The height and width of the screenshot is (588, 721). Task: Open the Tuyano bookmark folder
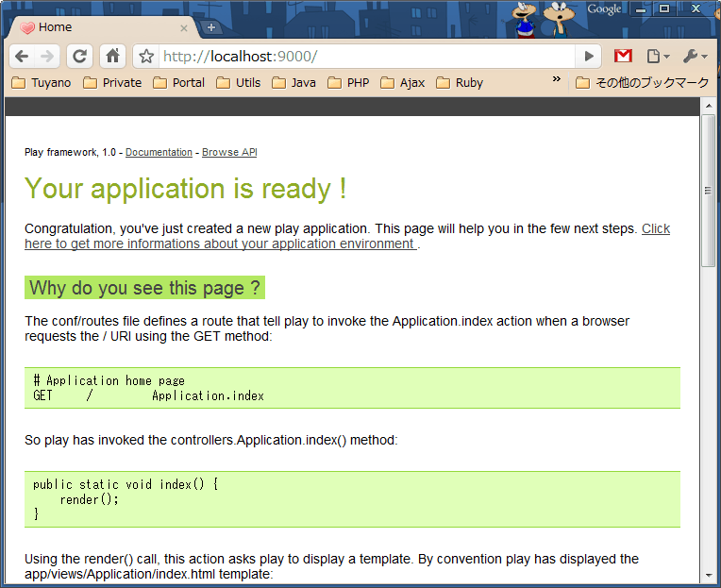click(x=42, y=83)
